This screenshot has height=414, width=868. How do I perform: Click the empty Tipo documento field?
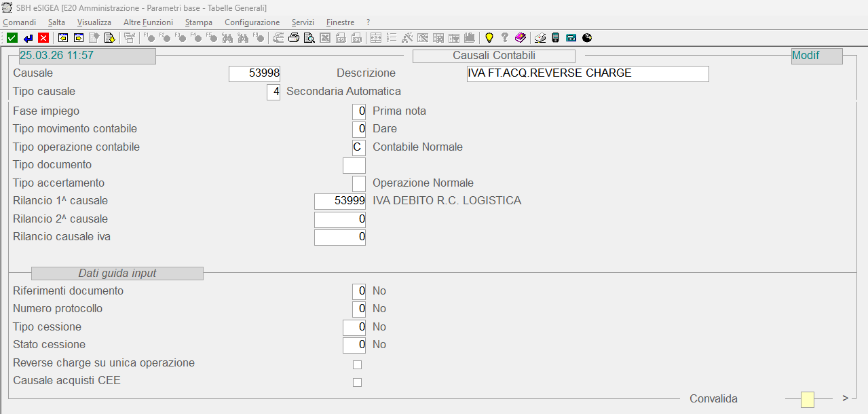pyautogui.click(x=354, y=165)
